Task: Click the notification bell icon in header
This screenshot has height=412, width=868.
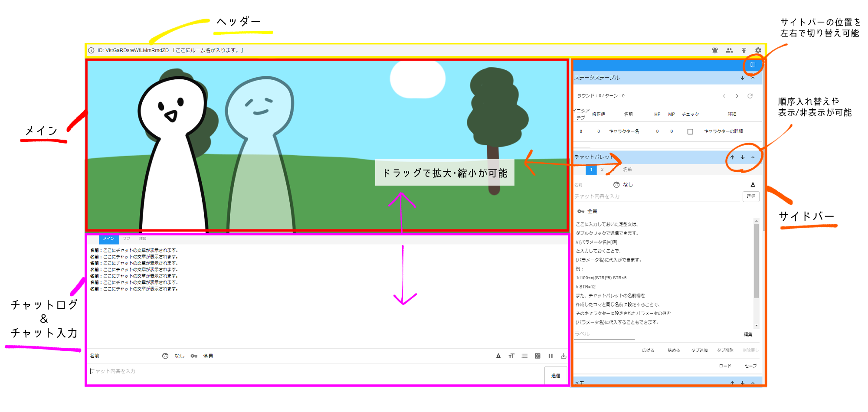Action: click(x=715, y=51)
